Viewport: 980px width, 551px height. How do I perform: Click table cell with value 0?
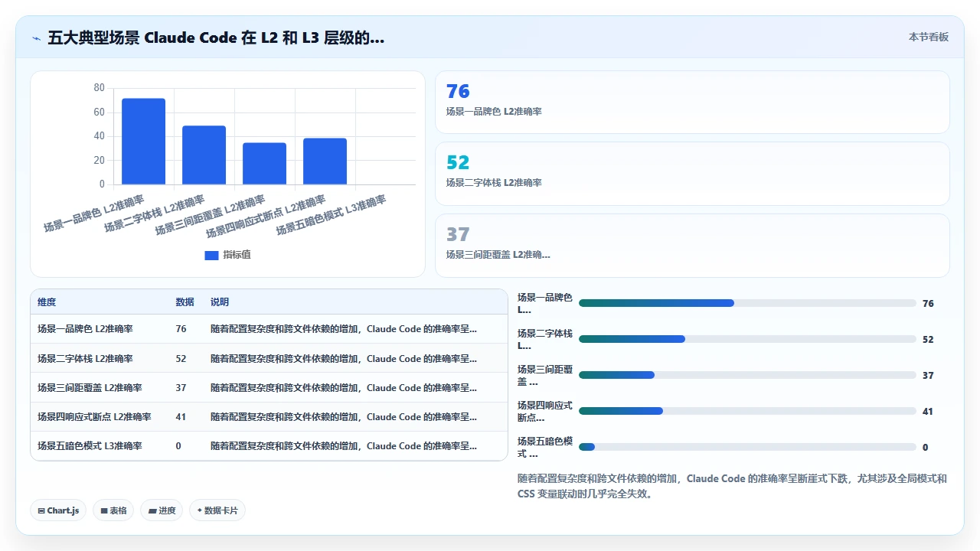point(178,446)
